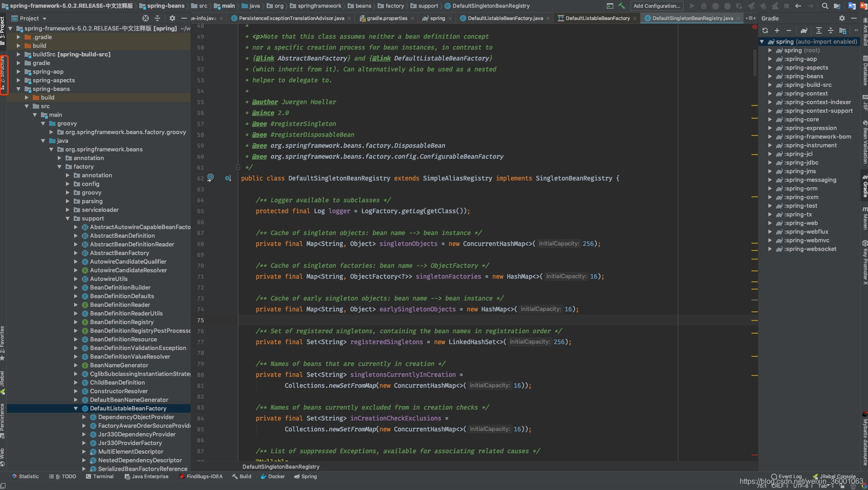Open Project panel settings gear
Viewport: 868px width, 490px height.
coord(172,18)
